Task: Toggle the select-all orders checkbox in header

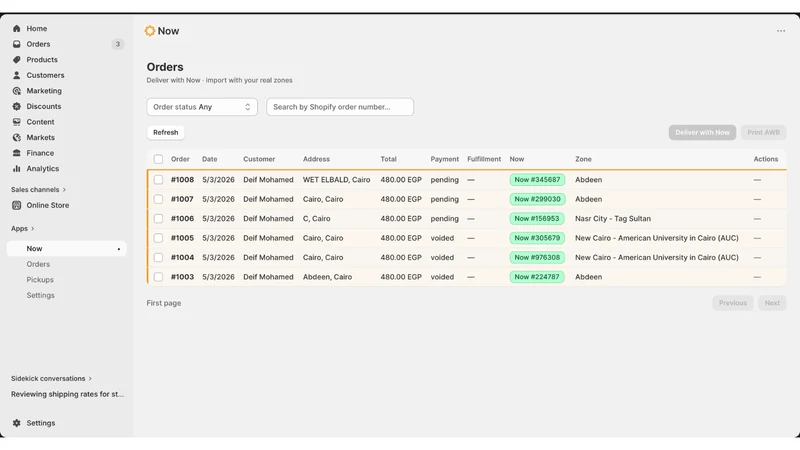Action: tap(158, 159)
